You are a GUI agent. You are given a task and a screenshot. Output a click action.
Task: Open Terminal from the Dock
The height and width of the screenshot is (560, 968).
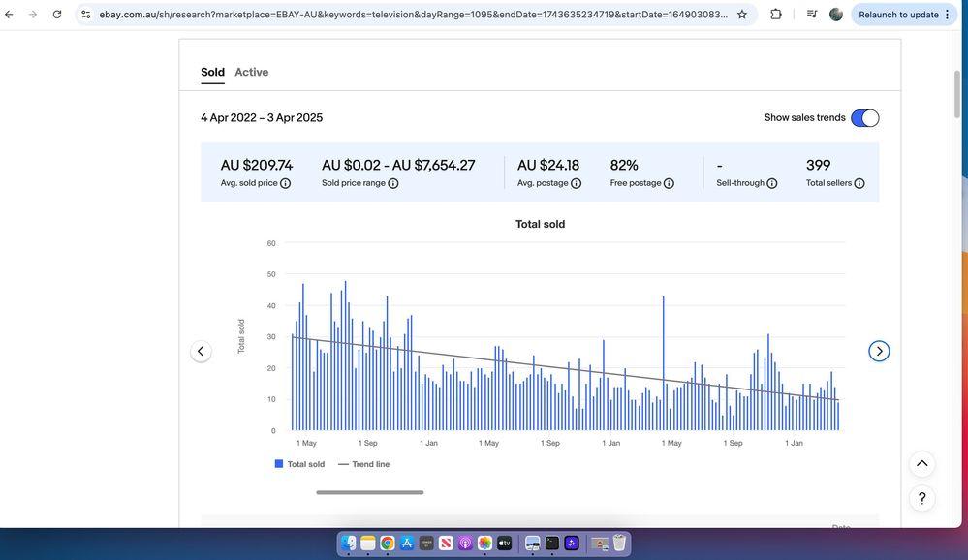click(x=552, y=544)
